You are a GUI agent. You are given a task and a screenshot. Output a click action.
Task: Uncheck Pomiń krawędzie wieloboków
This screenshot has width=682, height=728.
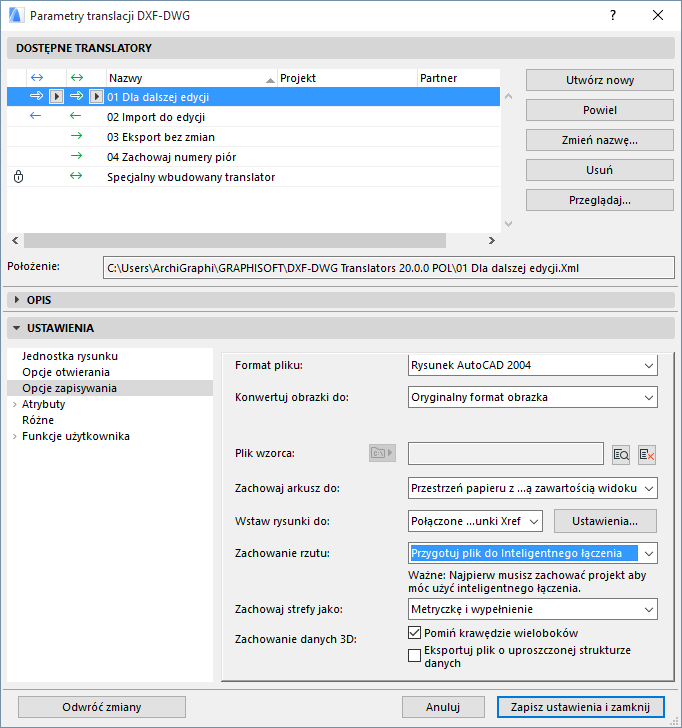click(x=414, y=632)
